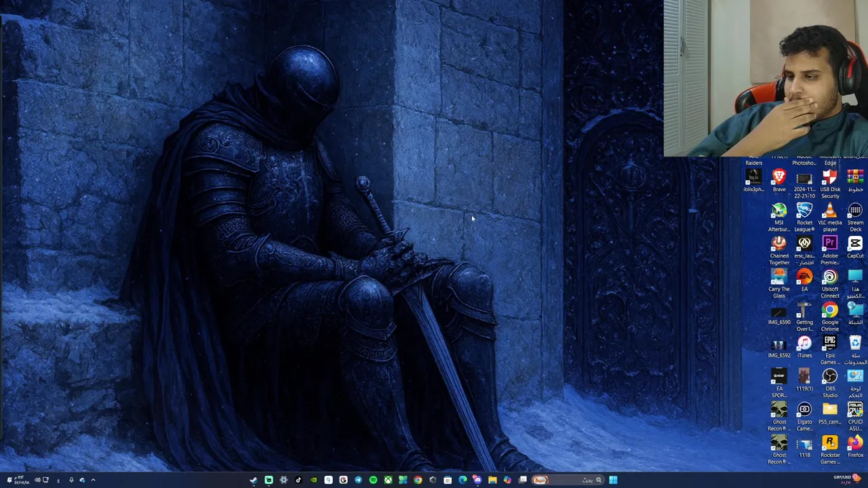
Task: Launch Firefox from the desktop
Action: (855, 446)
